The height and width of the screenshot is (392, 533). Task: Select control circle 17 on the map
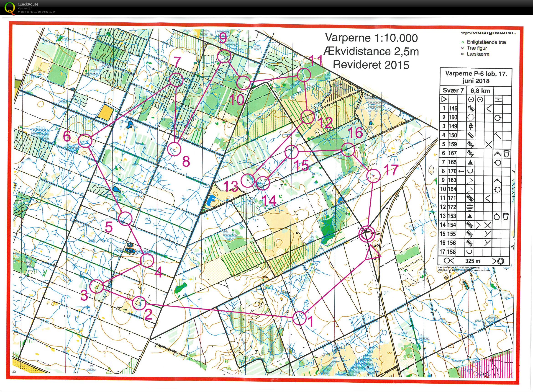coord(373,176)
